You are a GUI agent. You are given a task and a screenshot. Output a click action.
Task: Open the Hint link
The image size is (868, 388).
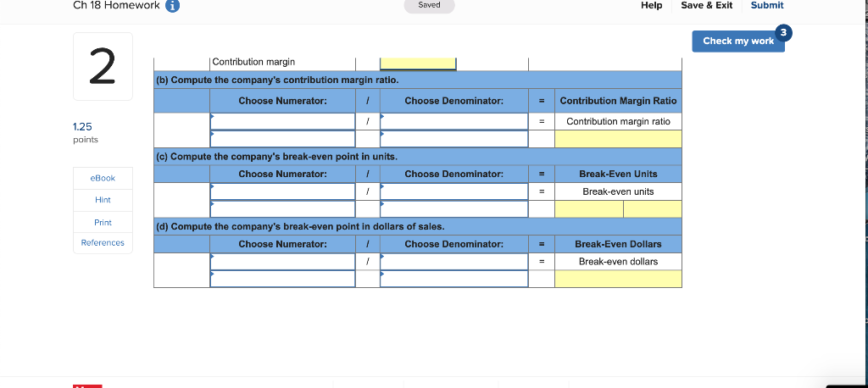tap(103, 200)
